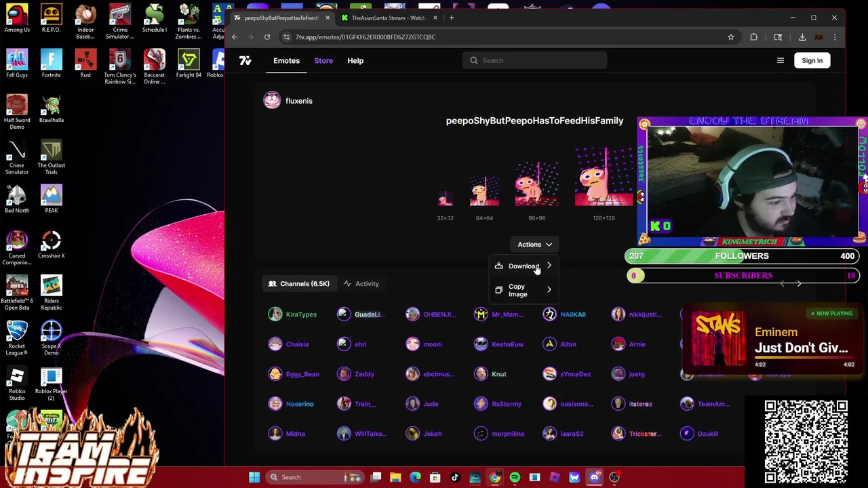Open Discord from the taskbar
The height and width of the screenshot is (488, 868).
(x=594, y=477)
